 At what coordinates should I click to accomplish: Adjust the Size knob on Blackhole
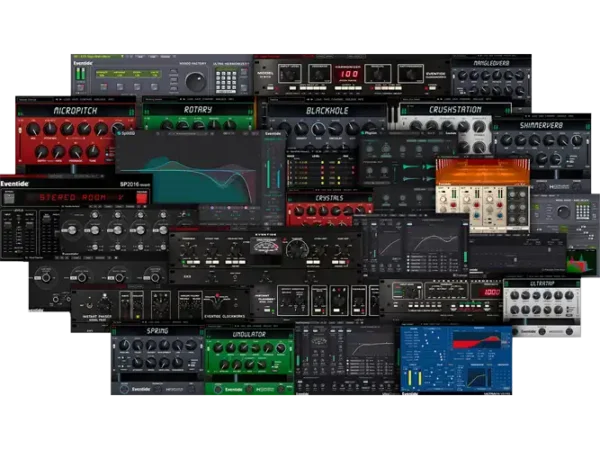click(x=319, y=130)
